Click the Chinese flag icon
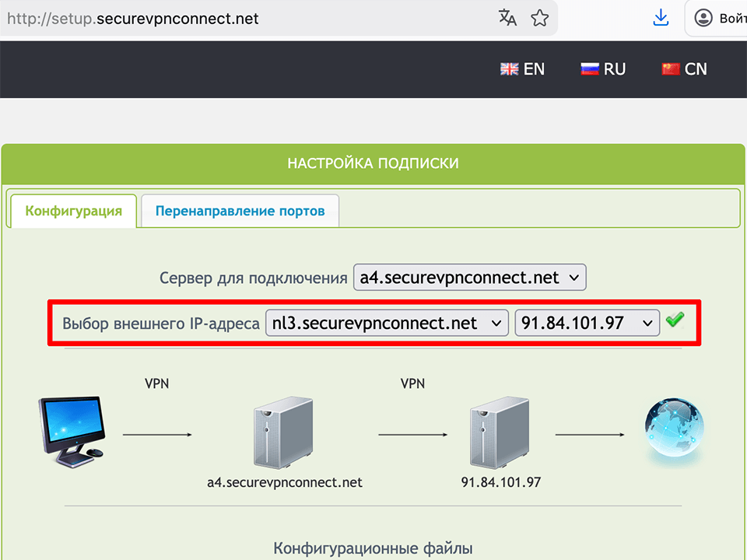The image size is (747, 560). [x=667, y=68]
